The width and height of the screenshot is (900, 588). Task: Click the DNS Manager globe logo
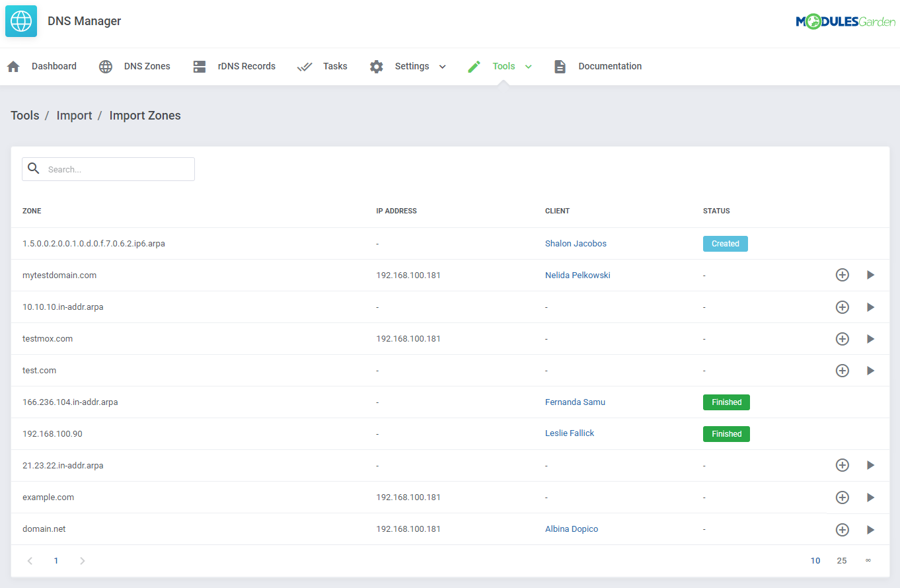20,20
